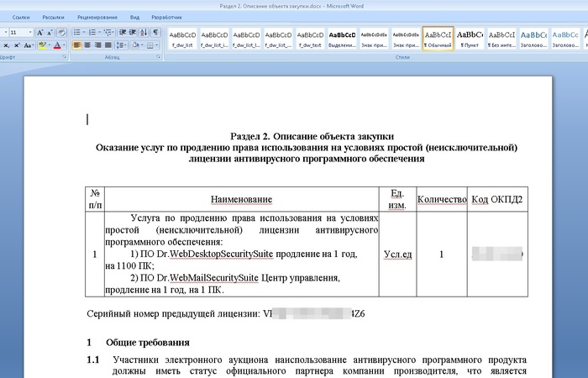588x378 pixels.
Task: Apply a numbered list
Action: (92, 32)
